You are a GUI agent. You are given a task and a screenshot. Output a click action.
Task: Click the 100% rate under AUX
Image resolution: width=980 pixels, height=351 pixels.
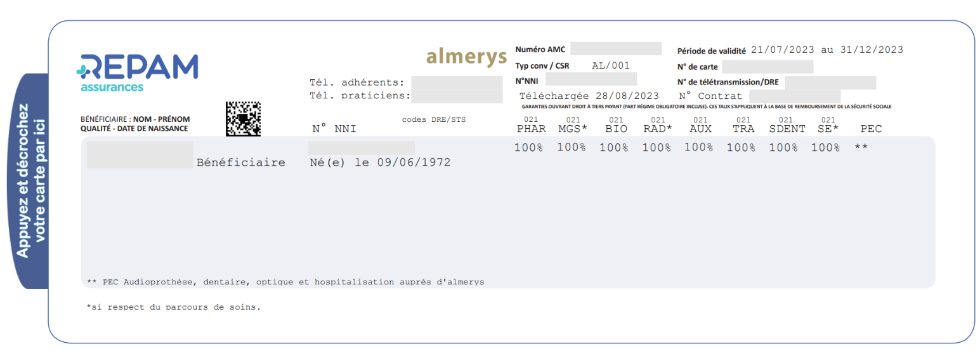click(699, 148)
